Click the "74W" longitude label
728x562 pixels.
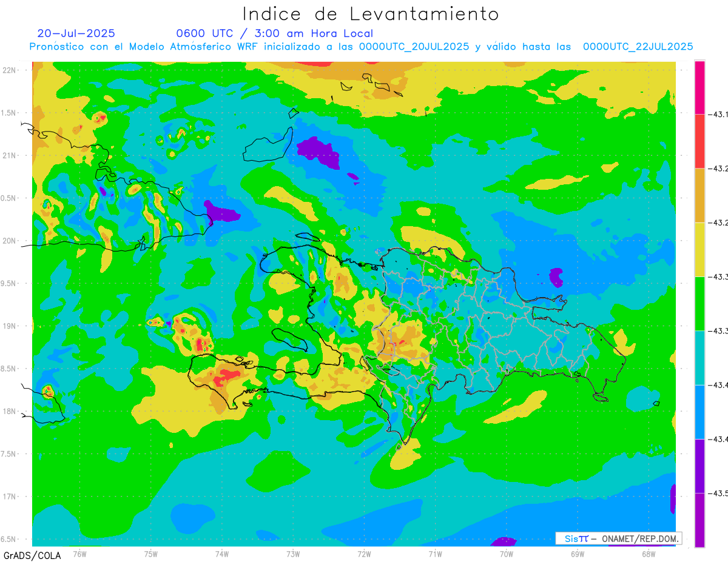tap(222, 553)
